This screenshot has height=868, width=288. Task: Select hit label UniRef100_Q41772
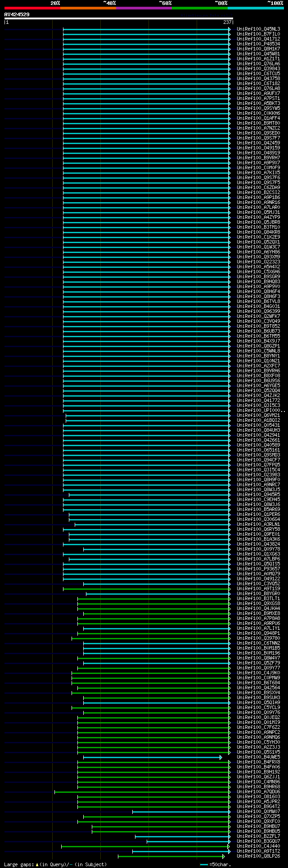coord(258,401)
